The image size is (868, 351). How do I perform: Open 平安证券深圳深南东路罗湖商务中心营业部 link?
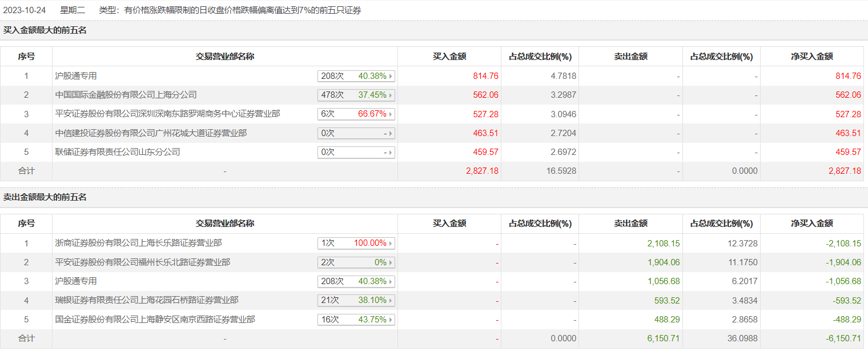(167, 114)
